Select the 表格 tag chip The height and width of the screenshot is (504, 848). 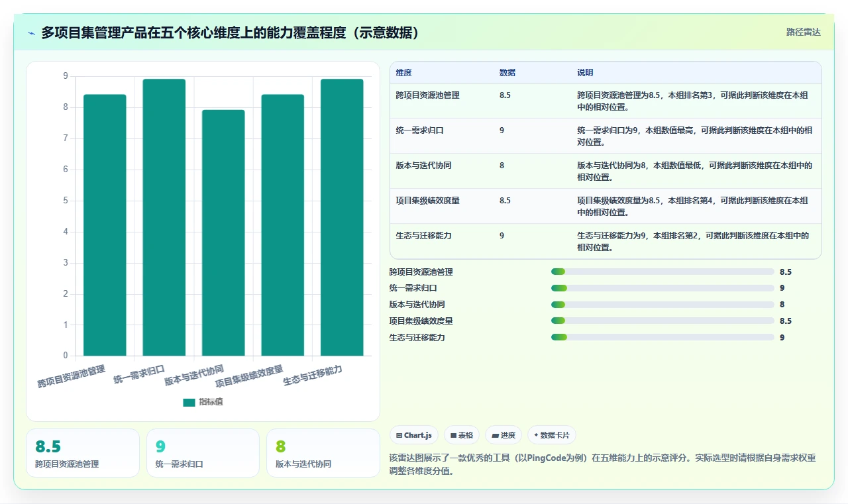pyautogui.click(x=462, y=435)
